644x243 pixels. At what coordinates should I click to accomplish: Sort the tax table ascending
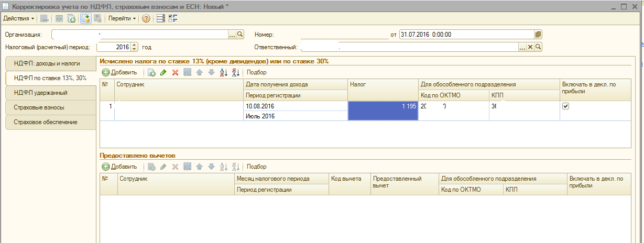[223, 73]
